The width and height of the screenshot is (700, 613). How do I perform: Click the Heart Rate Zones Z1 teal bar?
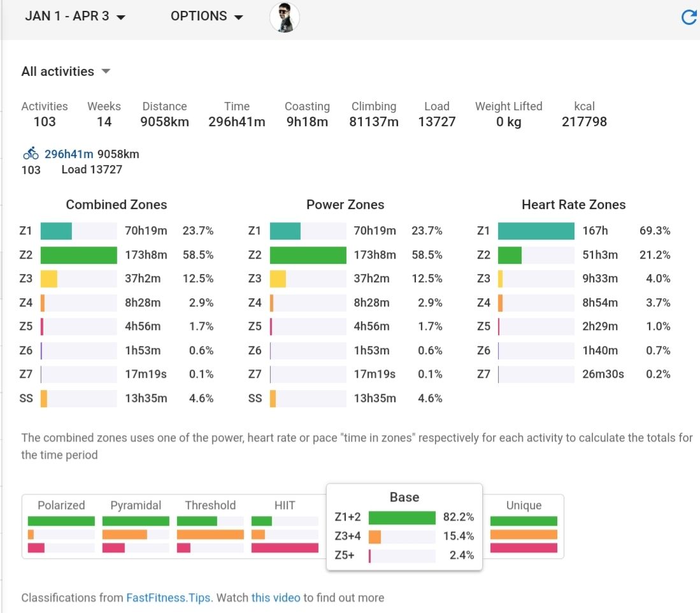pos(536,231)
